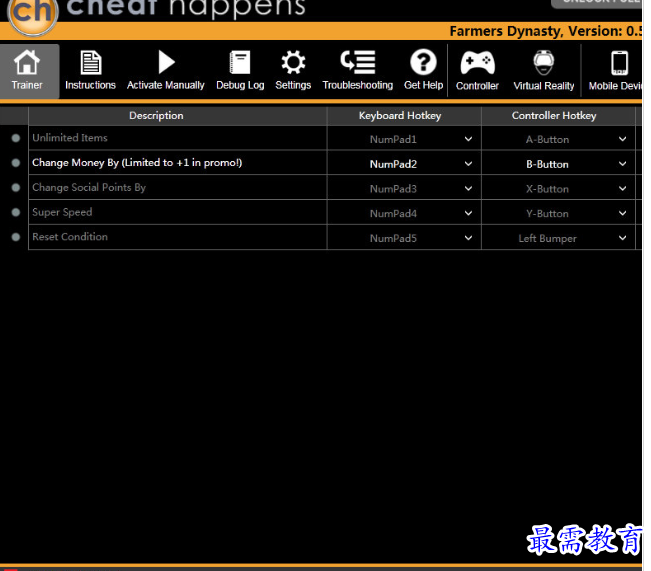Expand the NumPad2 keyboard hotkey dropdown
Screen dimensions: 651x571
coord(468,164)
